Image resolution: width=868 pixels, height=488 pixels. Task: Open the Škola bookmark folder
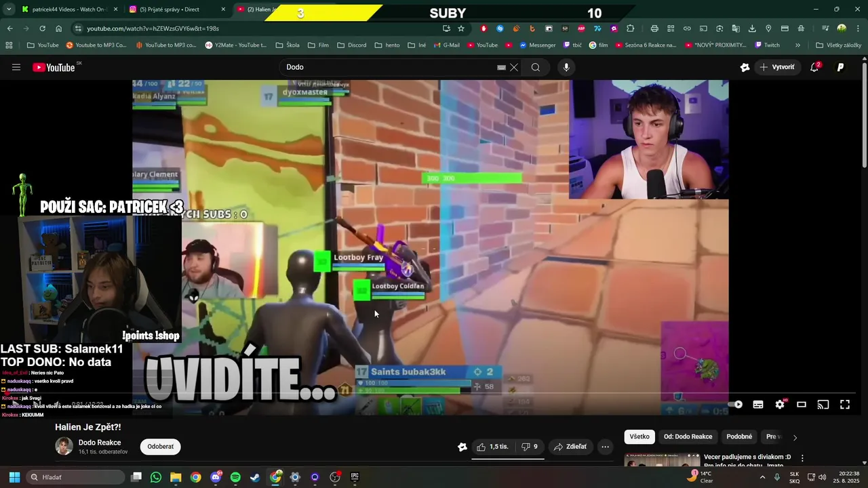288,45
